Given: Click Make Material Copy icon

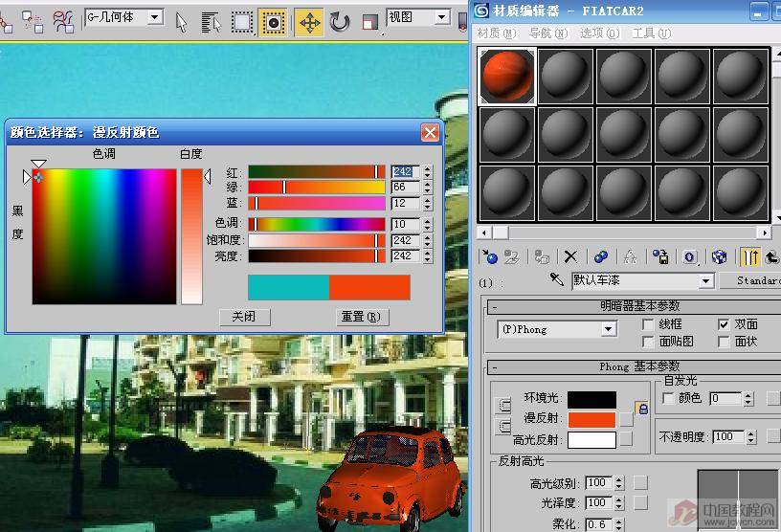Looking at the screenshot, I should (x=601, y=256).
